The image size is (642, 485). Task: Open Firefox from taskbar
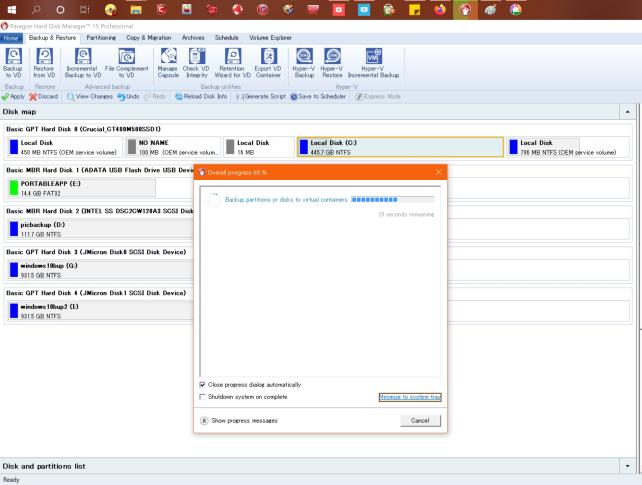point(440,9)
